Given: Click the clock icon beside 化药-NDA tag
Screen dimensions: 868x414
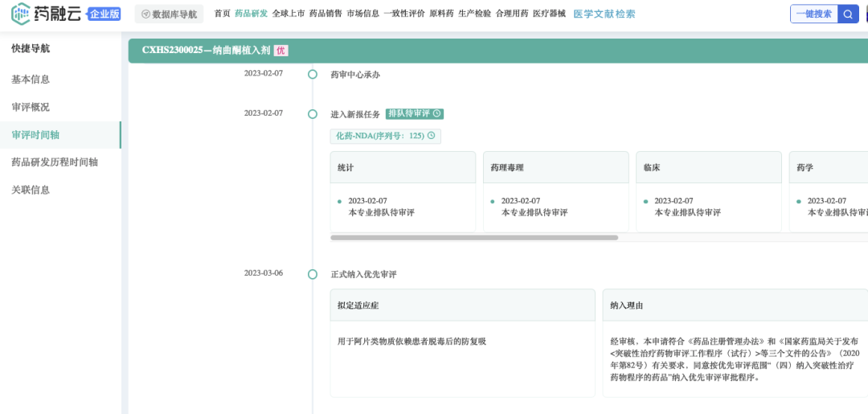Looking at the screenshot, I should coord(432,136).
